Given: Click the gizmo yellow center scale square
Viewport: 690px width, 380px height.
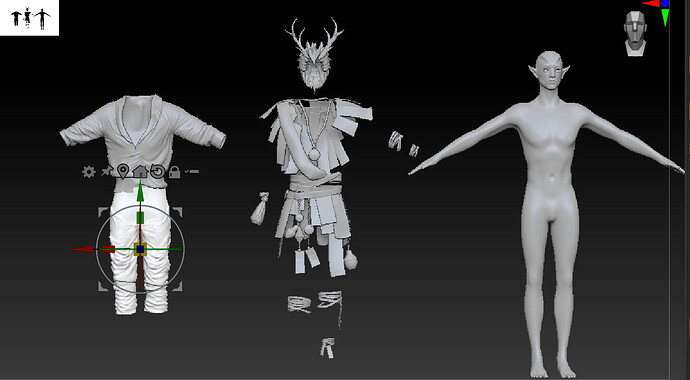Looking at the screenshot, I should pos(140,249).
